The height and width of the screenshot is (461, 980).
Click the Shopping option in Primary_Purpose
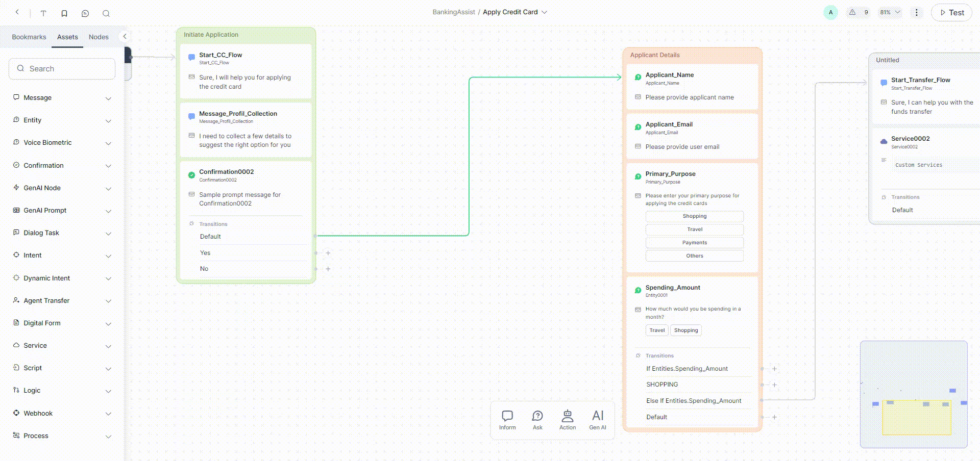tap(694, 216)
